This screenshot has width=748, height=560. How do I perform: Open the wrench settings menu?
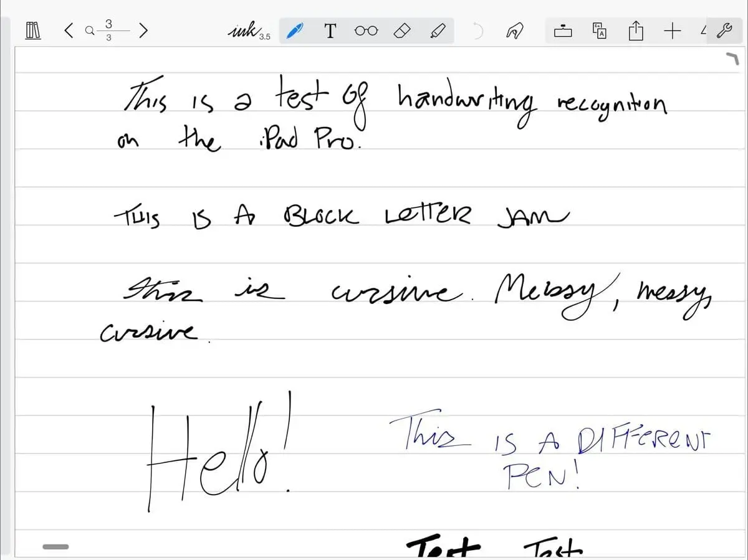pos(725,31)
